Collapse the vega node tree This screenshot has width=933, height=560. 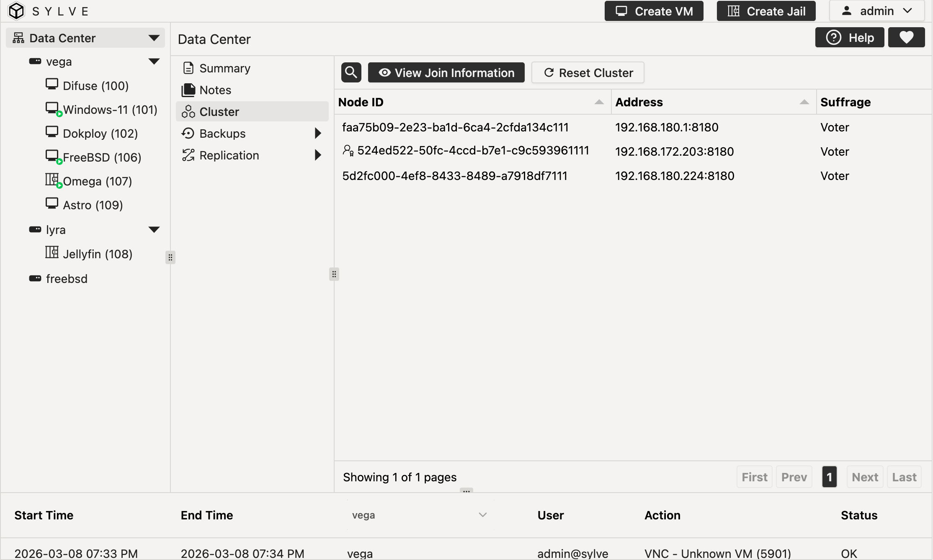[x=154, y=62]
